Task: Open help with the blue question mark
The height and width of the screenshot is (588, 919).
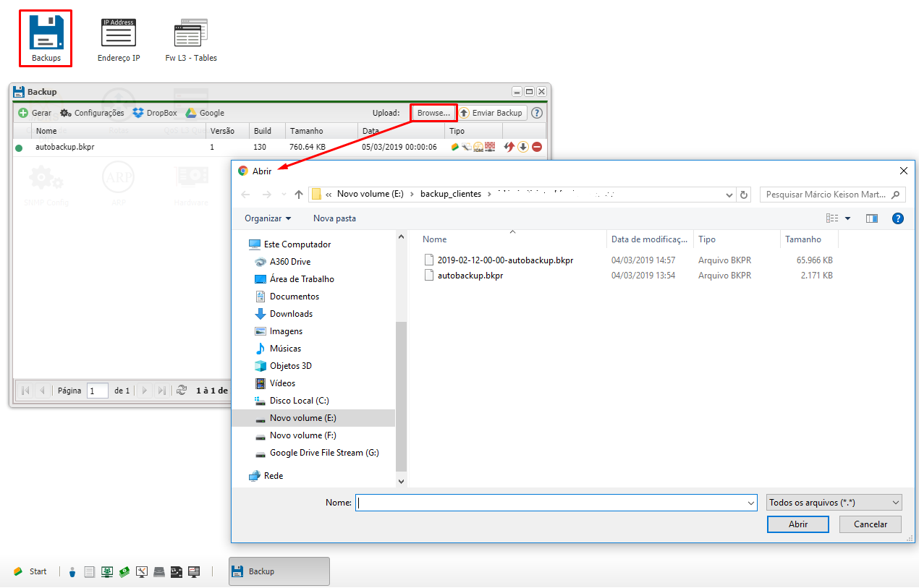Action: click(x=898, y=218)
